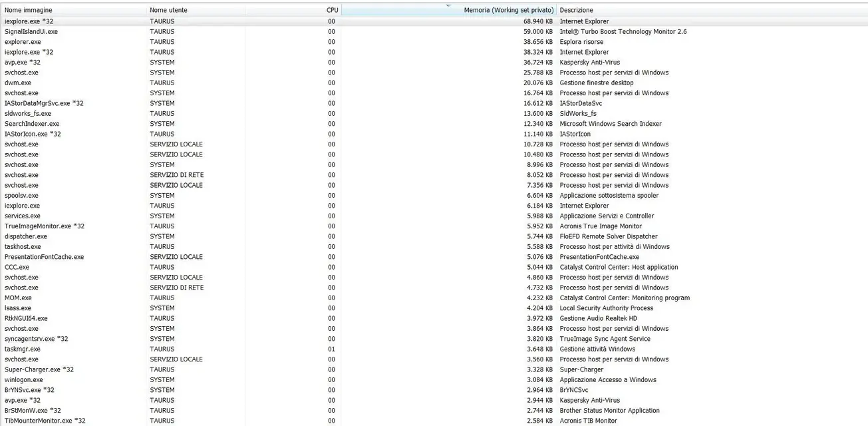868x426 pixels.
Task: Click the CPU column header
Action: (x=332, y=10)
